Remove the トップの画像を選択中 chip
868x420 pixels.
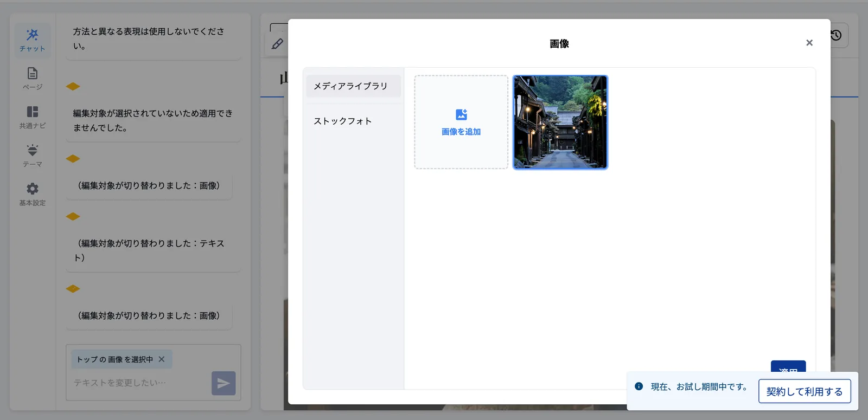pos(162,359)
